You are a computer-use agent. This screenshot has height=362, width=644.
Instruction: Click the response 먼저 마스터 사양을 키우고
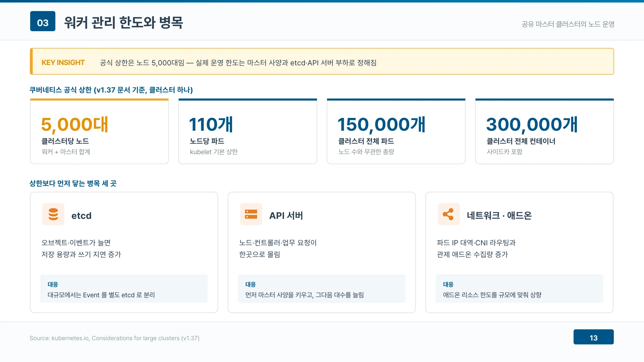click(305, 295)
